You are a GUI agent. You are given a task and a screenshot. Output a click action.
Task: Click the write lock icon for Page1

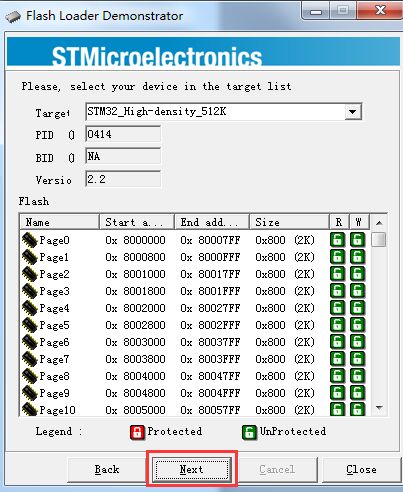(358, 257)
